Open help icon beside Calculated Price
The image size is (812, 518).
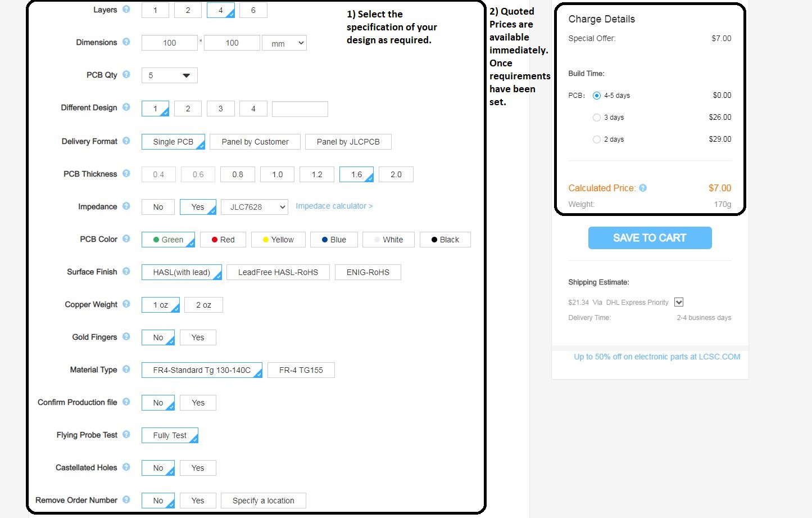tap(643, 188)
